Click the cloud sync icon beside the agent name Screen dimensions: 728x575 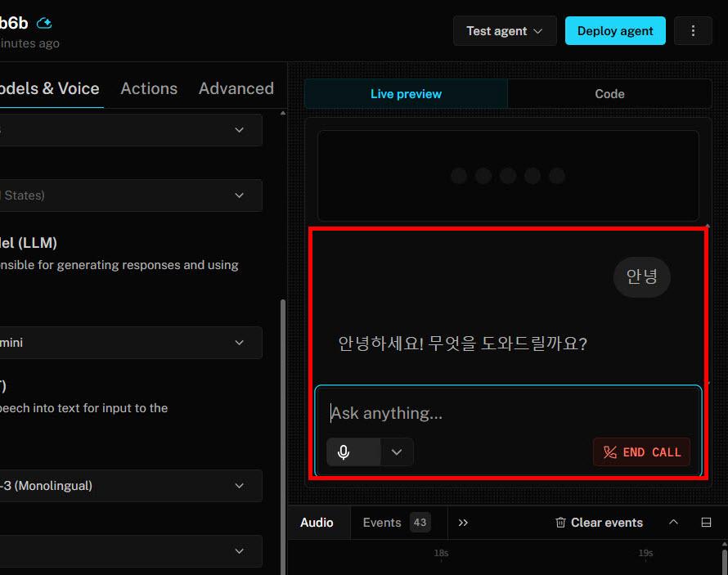(44, 23)
